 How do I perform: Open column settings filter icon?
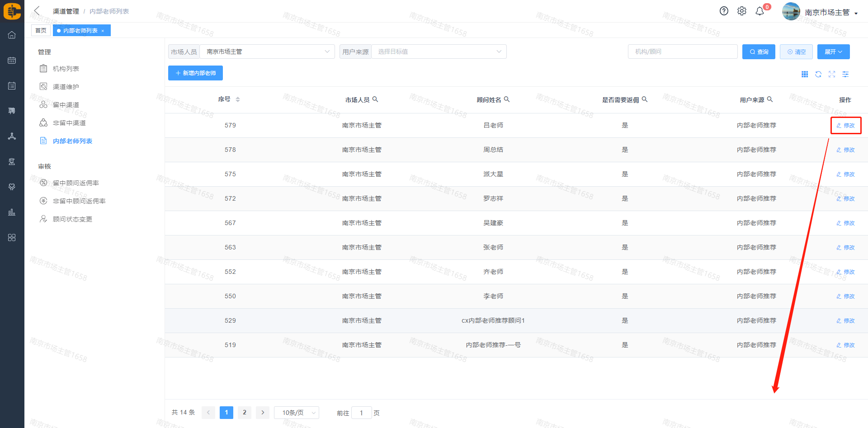tap(845, 74)
